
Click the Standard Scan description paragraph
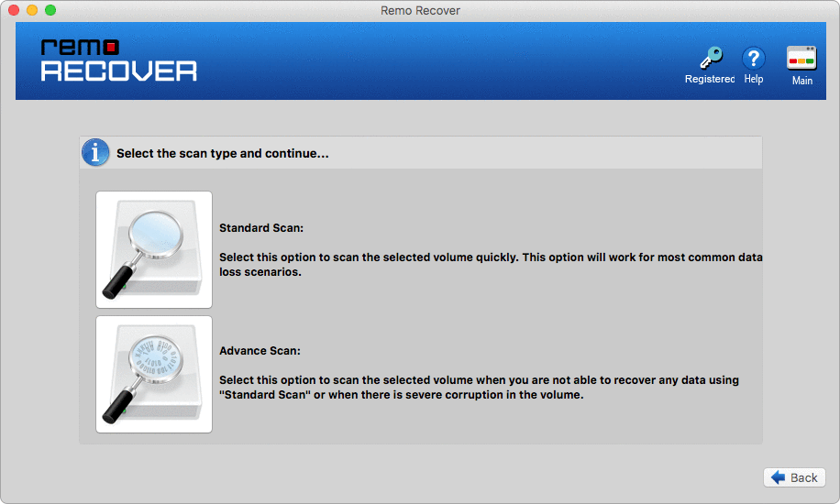[491, 265]
